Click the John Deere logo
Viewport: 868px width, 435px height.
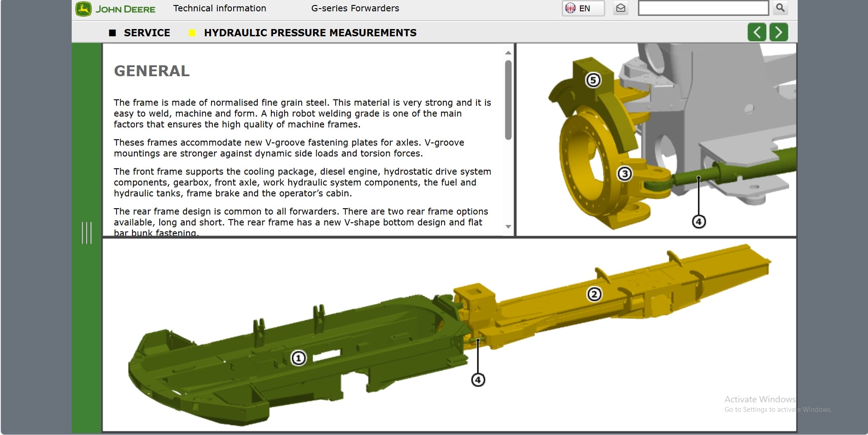point(116,9)
